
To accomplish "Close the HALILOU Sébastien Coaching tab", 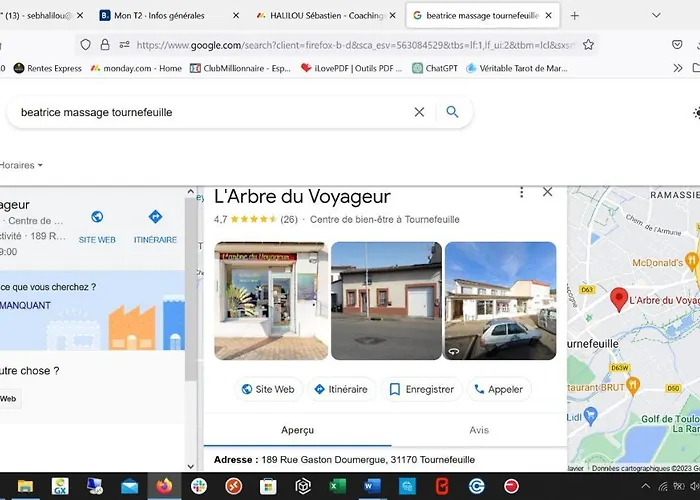I will 392,16.
